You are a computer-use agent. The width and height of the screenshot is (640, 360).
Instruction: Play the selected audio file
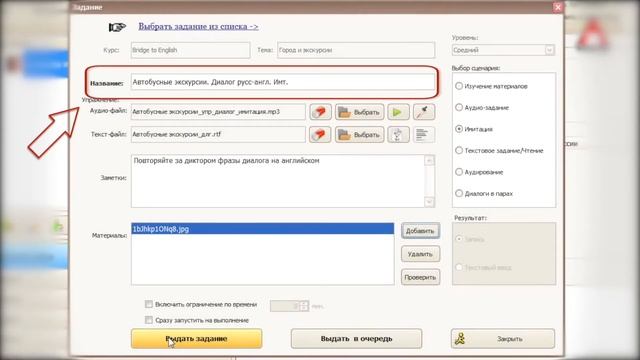tap(398, 112)
